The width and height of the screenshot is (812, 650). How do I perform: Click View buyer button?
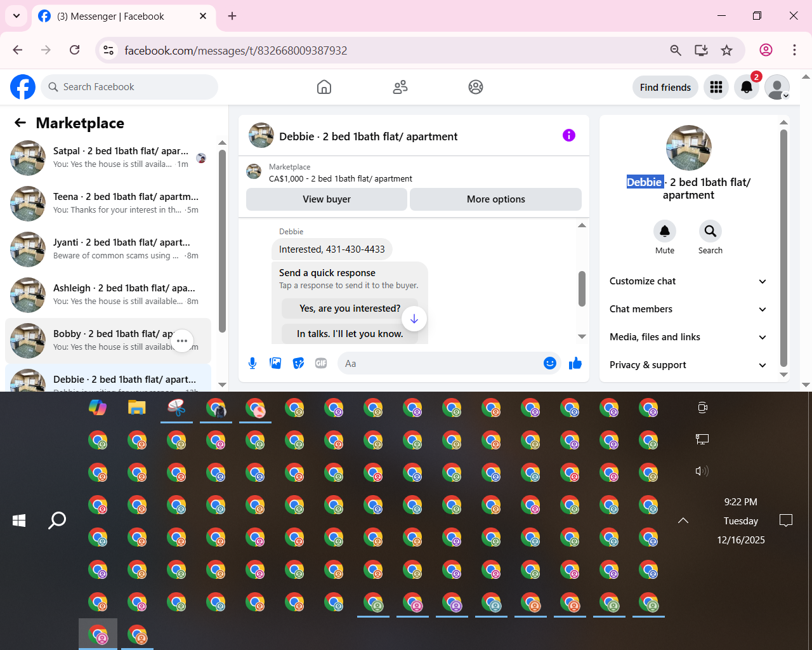tap(327, 199)
